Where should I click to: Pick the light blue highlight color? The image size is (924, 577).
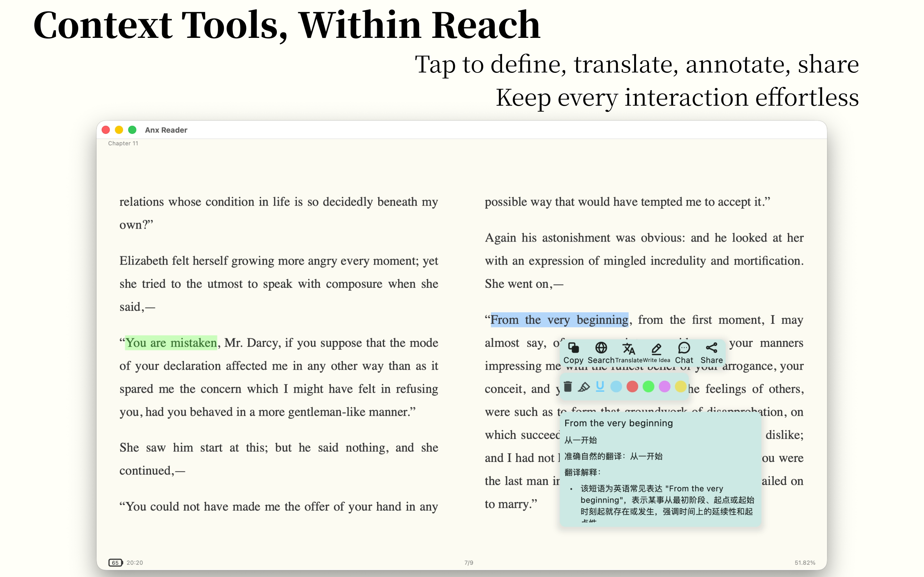click(616, 387)
